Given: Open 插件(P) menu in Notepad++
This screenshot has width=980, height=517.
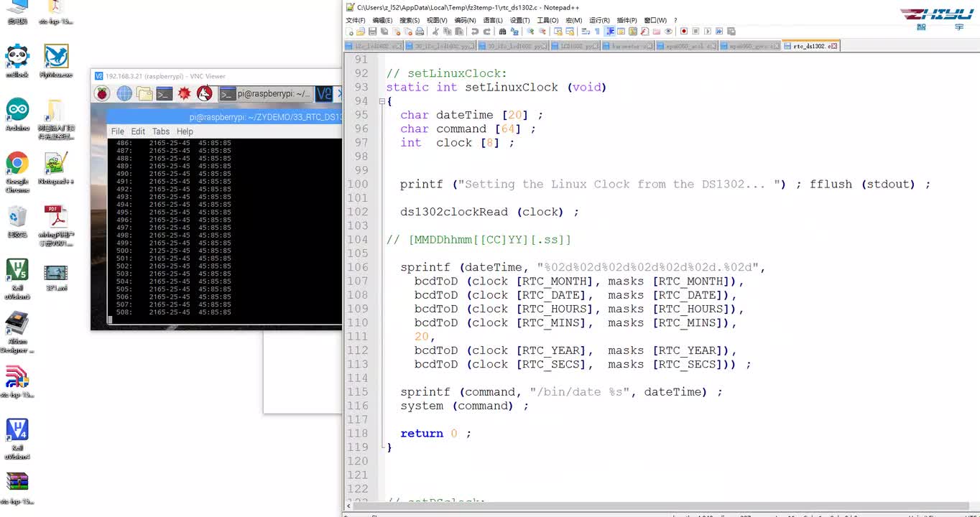Looking at the screenshot, I should pos(627,20).
